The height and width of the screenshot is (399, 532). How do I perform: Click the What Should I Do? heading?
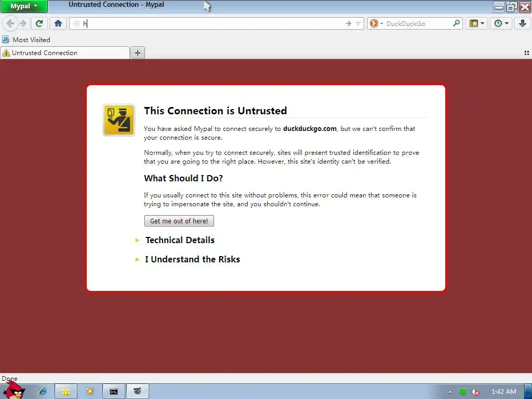click(x=183, y=178)
